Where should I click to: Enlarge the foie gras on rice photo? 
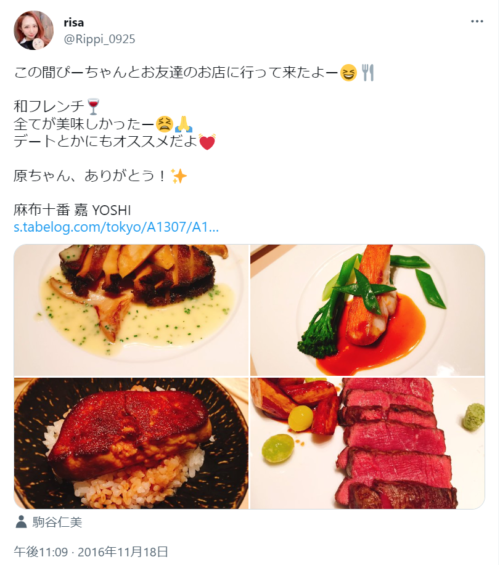click(x=131, y=443)
